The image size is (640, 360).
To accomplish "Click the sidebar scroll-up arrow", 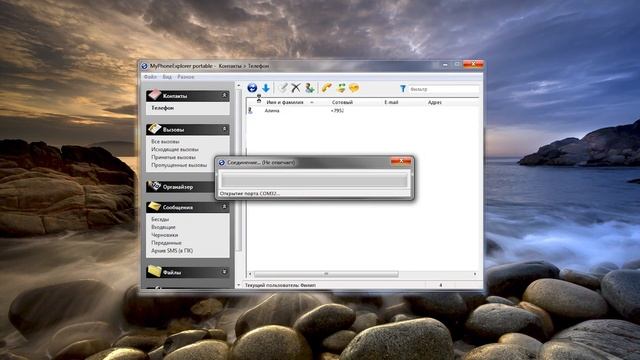I will coord(239,86).
